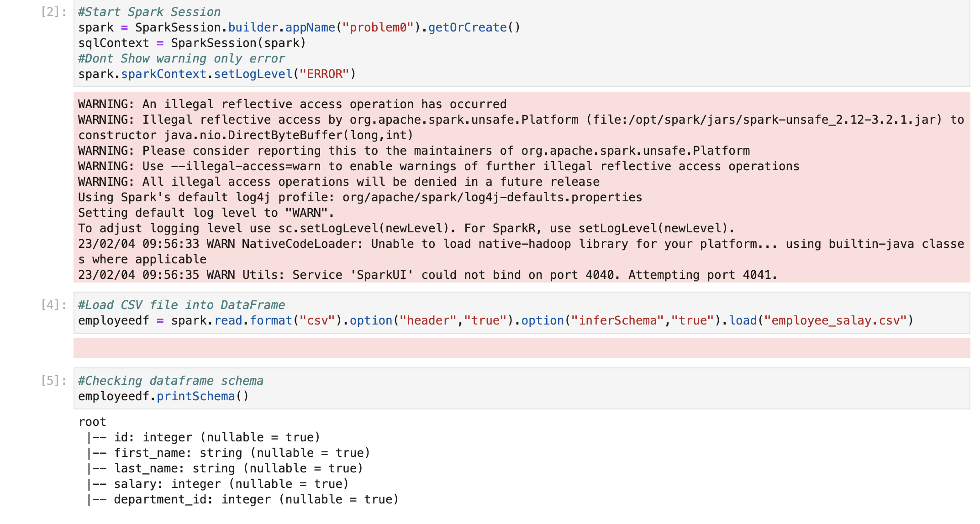
Task: Place cursor in the setLogLevel("ERROR") line
Action: point(217,74)
